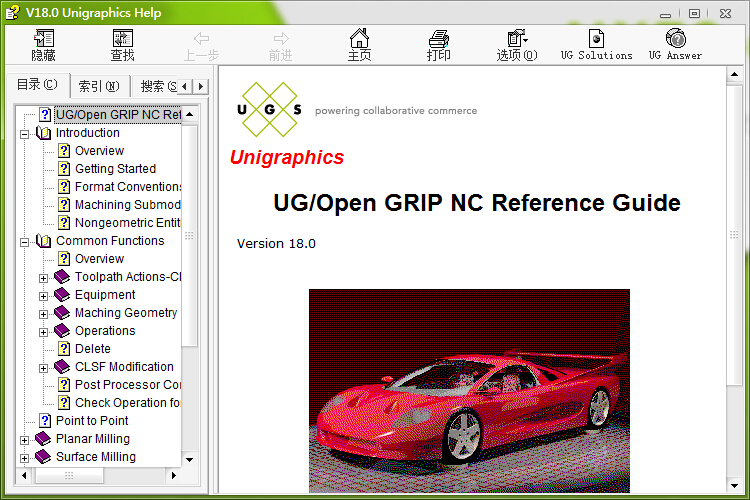Switch to the Index (索引) tab

(98, 86)
